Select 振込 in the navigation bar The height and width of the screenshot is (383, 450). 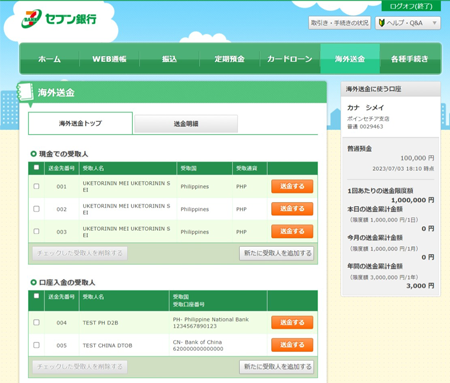click(x=169, y=59)
